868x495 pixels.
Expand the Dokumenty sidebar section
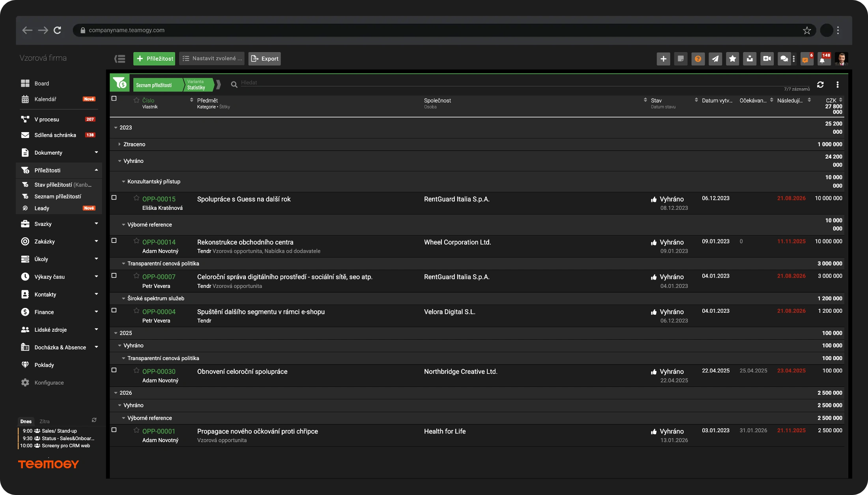[58, 153]
